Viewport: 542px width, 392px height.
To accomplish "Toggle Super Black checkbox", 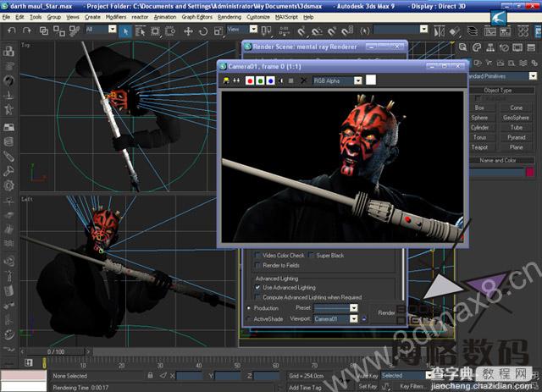I will tap(312, 256).
